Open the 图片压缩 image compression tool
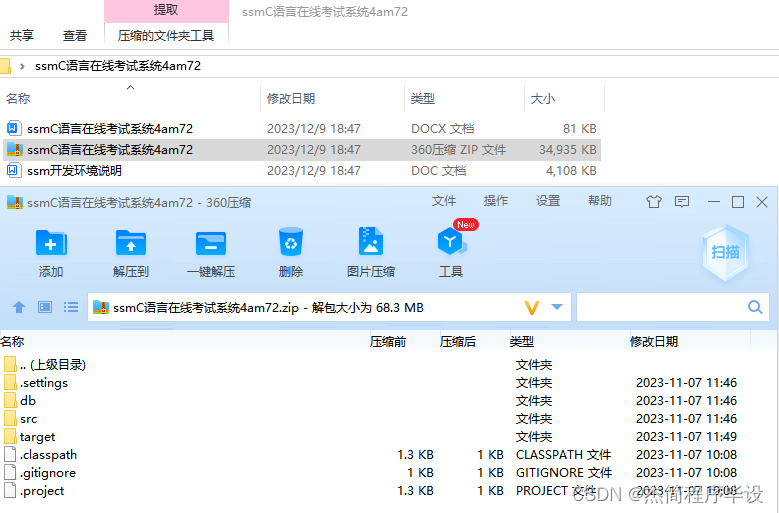 (x=371, y=242)
